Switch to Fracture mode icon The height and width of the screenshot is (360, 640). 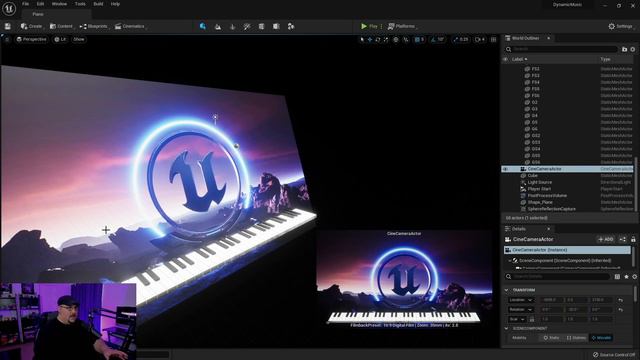(276, 27)
